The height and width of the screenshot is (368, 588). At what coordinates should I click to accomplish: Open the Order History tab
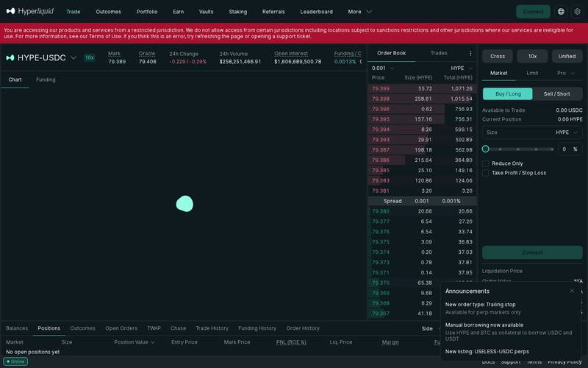pos(303,328)
